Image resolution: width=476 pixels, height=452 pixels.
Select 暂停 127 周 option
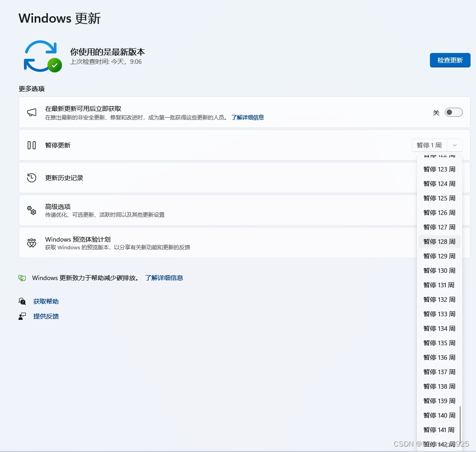click(439, 227)
